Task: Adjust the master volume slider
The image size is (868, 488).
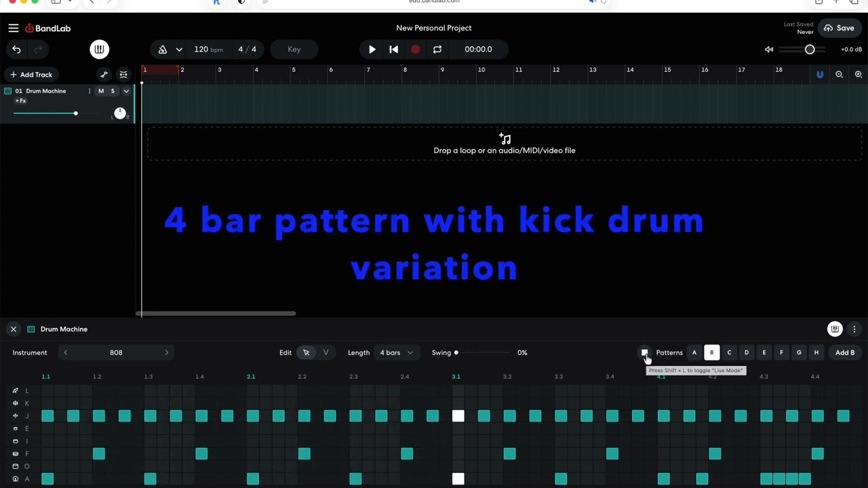Action: 802,49
